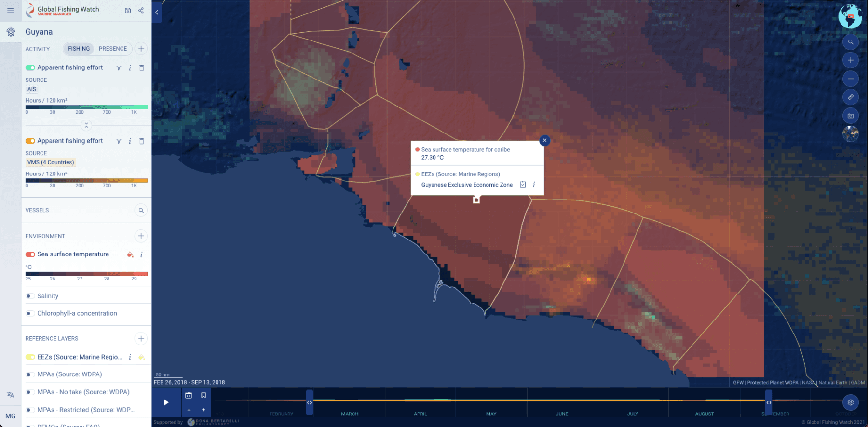Select the ruler measurement tool
This screenshot has width=868, height=427.
click(x=850, y=97)
